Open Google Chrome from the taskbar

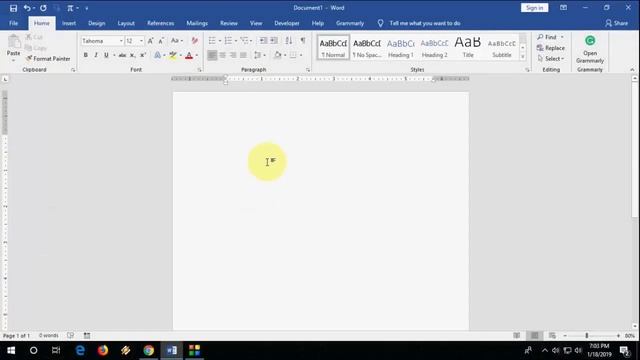tap(149, 350)
